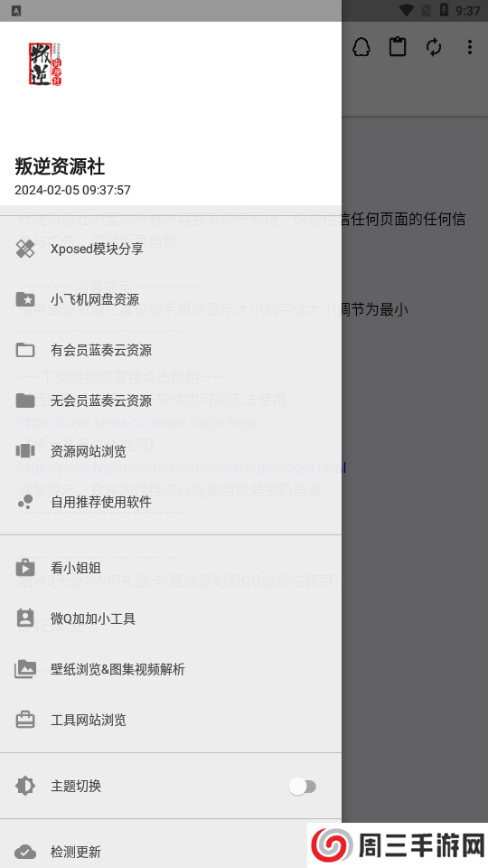Tap the 叛逆资源社 drawer title
Viewport: 488px width, 868px height.
[x=60, y=166]
